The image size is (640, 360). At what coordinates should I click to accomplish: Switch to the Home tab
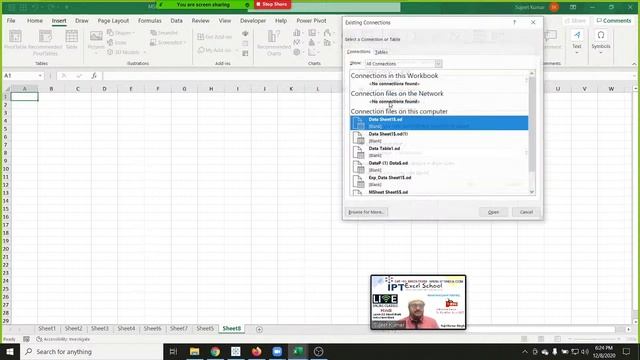[35, 20]
